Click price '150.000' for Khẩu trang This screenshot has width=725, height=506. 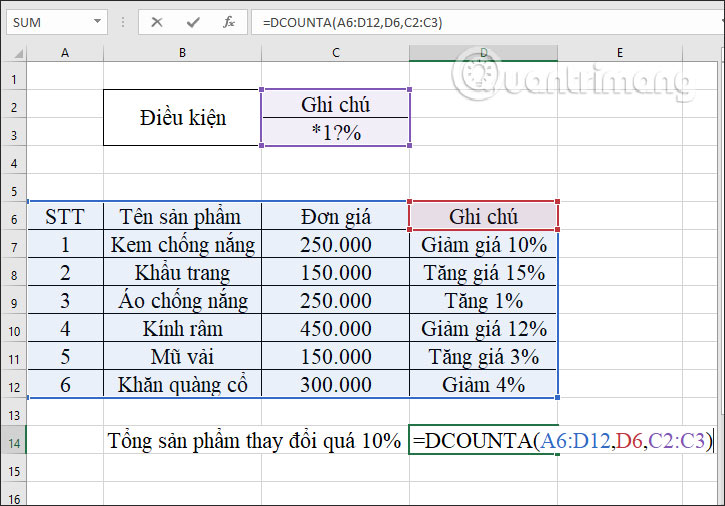click(x=335, y=272)
